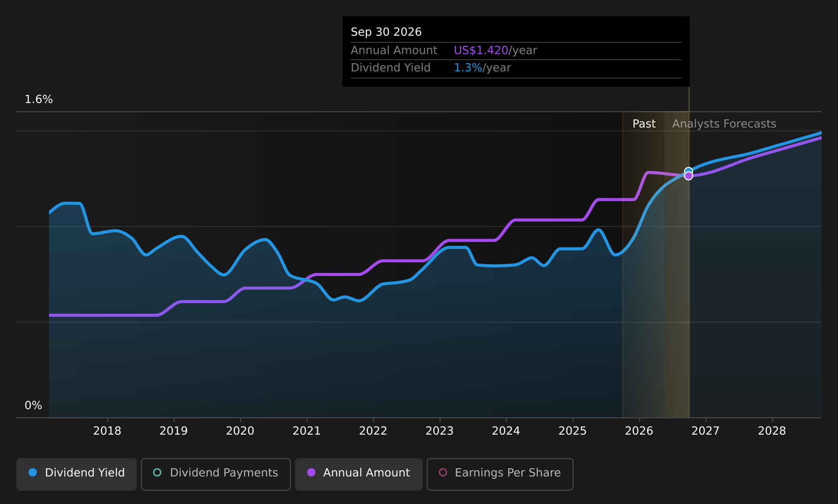Enable the Earnings Per Share series
Image resolution: width=838 pixels, height=504 pixels.
[500, 474]
